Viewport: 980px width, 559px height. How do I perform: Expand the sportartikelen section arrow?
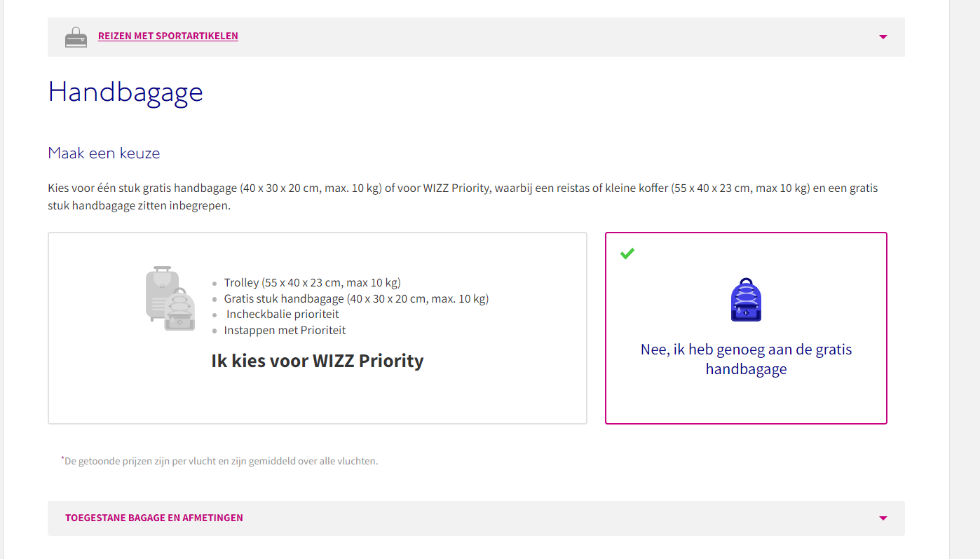(x=883, y=37)
